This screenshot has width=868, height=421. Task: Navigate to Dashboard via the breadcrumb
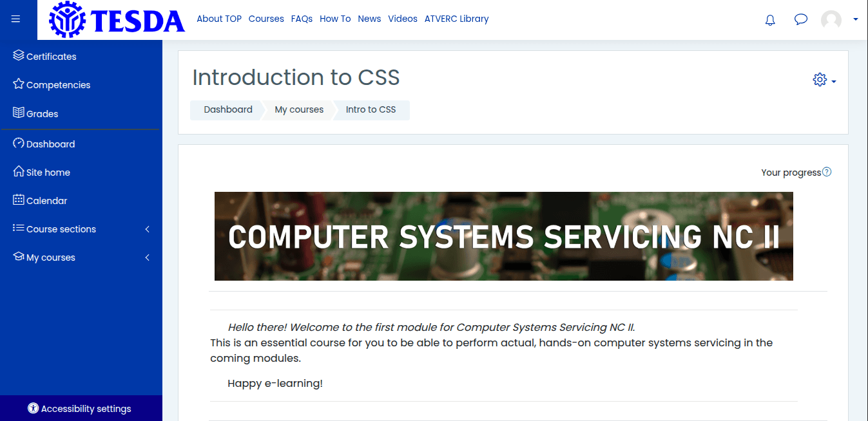point(229,109)
